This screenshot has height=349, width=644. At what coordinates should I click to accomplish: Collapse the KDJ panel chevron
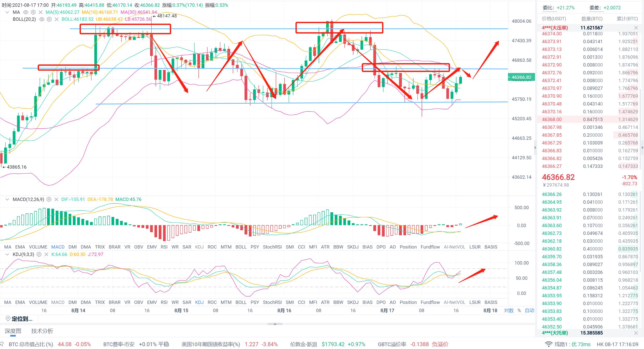7,254
